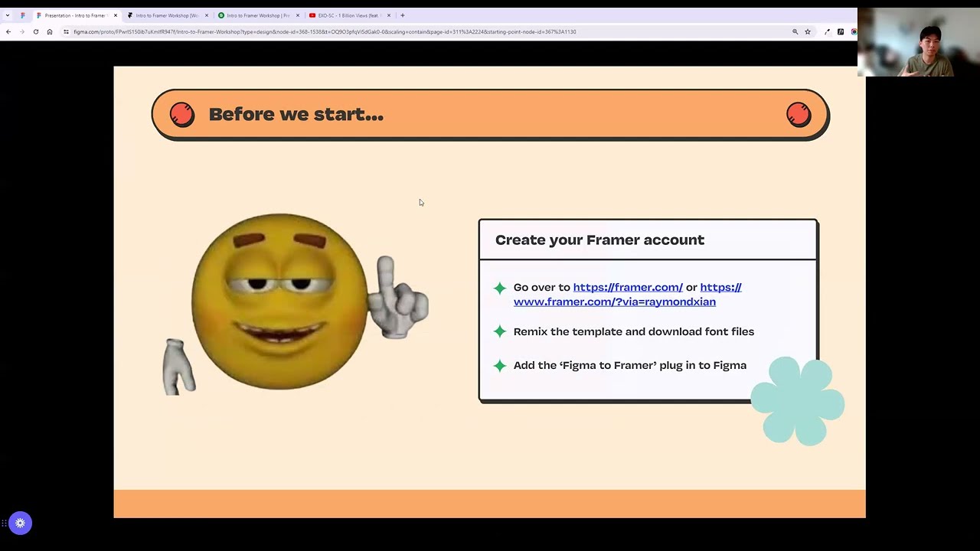This screenshot has width=980, height=551.
Task: Open the zoom magnifier in address bar
Action: pyautogui.click(x=795, y=31)
